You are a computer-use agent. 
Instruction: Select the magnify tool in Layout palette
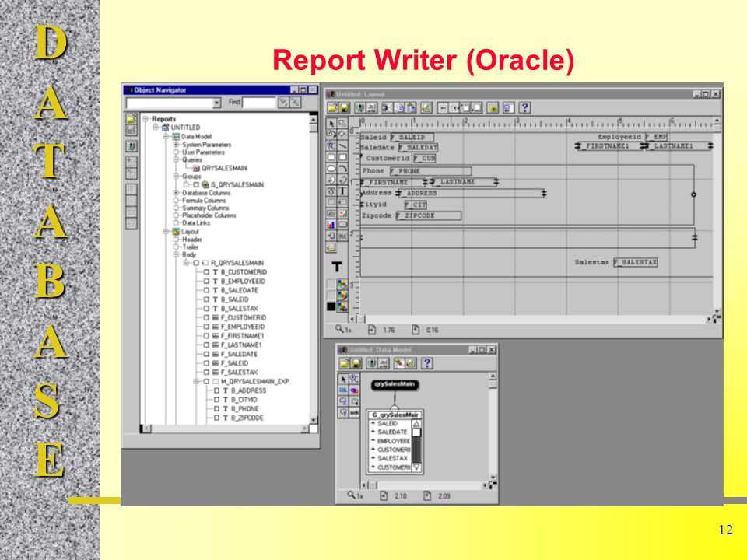pyautogui.click(x=331, y=145)
